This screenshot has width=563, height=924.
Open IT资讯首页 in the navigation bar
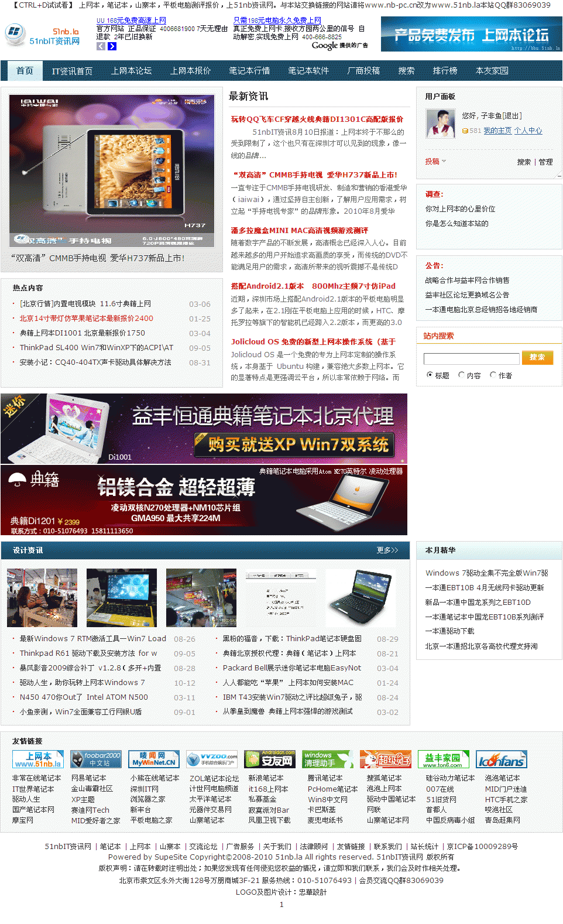click(72, 71)
